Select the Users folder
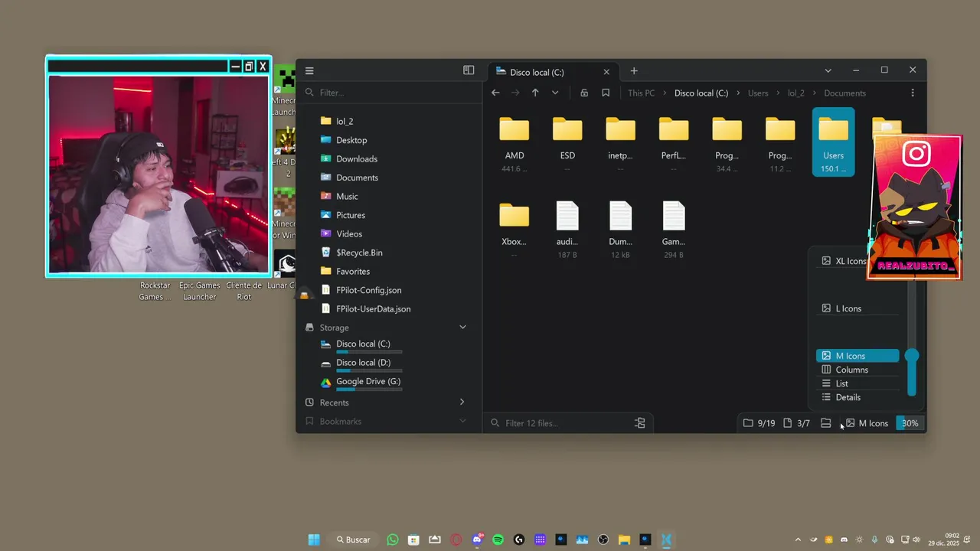 (833, 142)
